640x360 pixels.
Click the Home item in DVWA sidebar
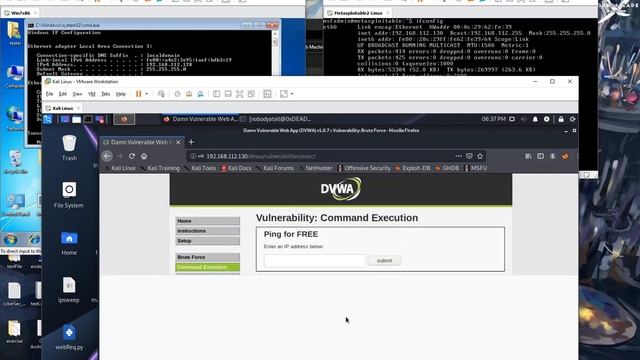click(207, 221)
